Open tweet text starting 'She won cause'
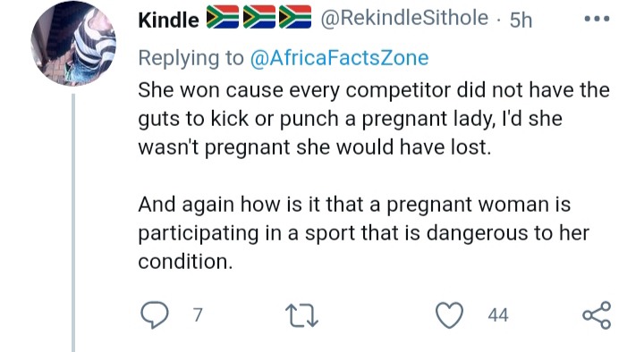644x352 pixels. (x=374, y=119)
